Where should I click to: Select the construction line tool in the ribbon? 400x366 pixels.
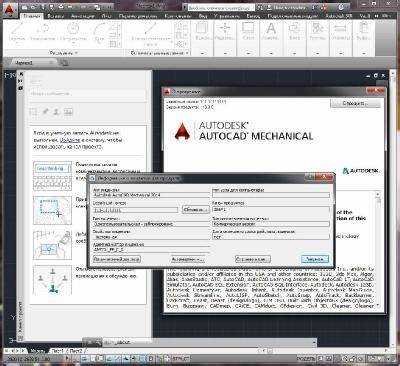[151, 33]
